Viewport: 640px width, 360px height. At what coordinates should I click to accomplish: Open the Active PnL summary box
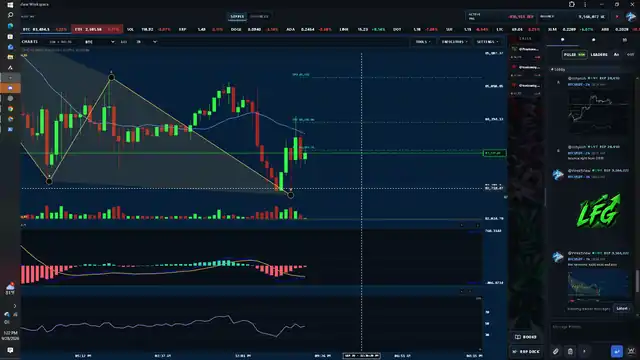pos(500,17)
